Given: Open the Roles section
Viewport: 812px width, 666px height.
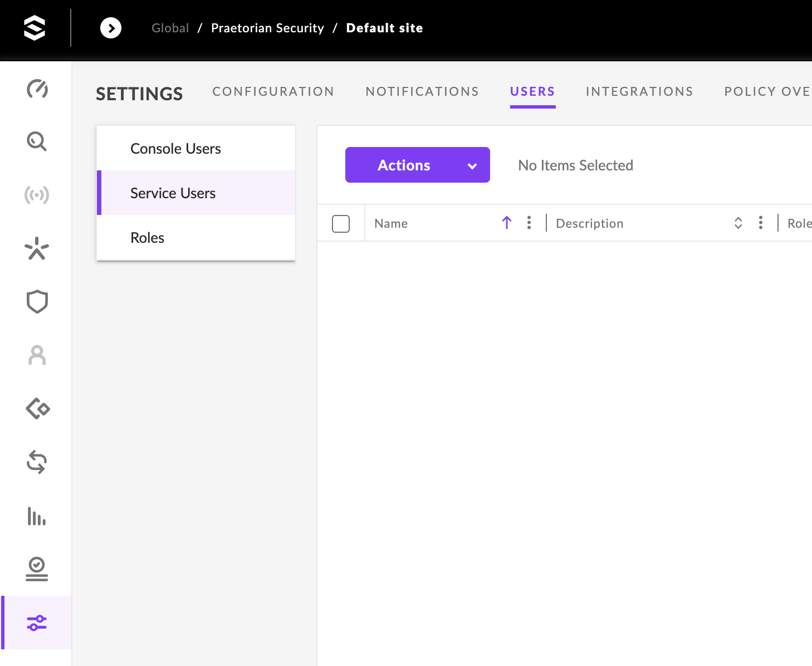Looking at the screenshot, I should 196,238.
